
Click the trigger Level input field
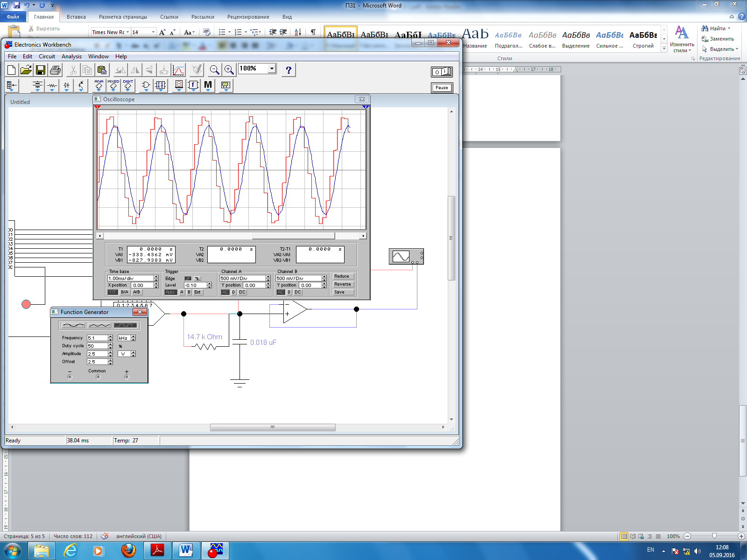click(195, 285)
